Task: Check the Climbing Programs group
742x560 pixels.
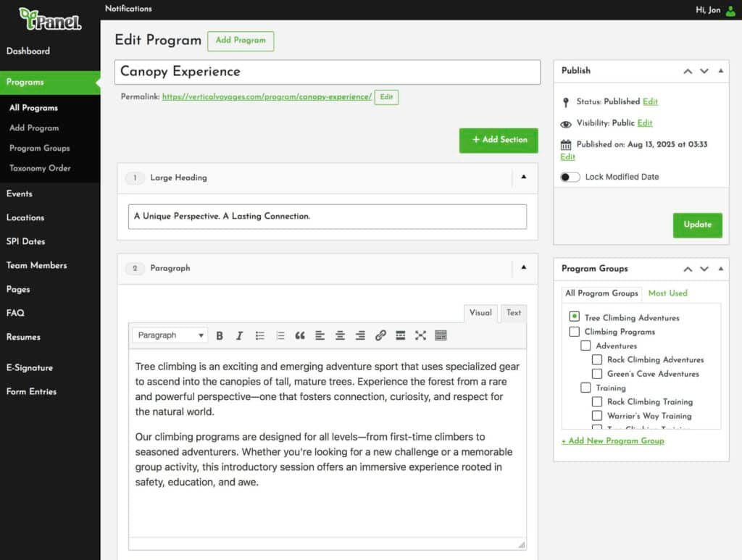Action: 574,332
